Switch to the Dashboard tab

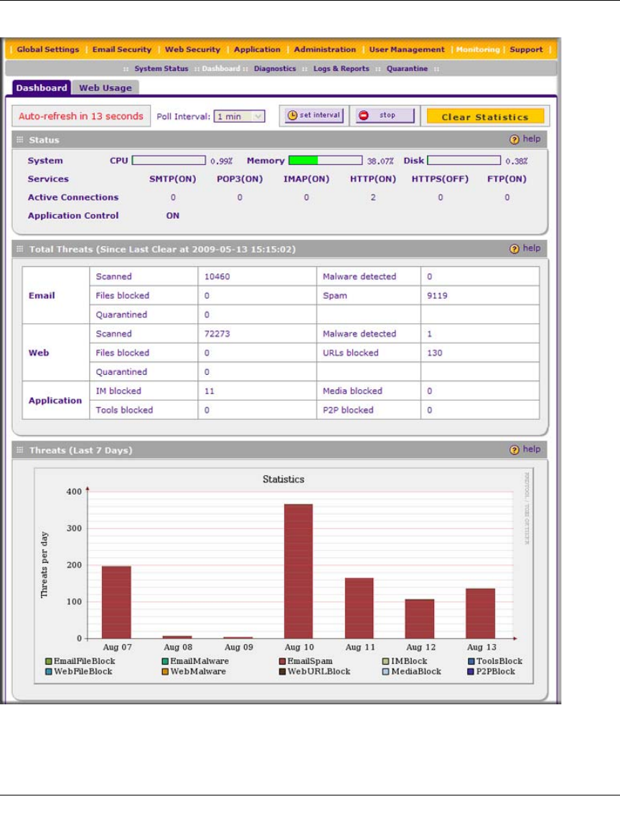click(41, 88)
